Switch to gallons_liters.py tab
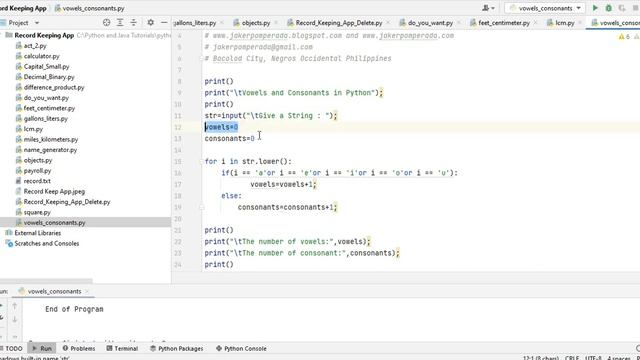The image size is (640, 360). pyautogui.click(x=195, y=23)
